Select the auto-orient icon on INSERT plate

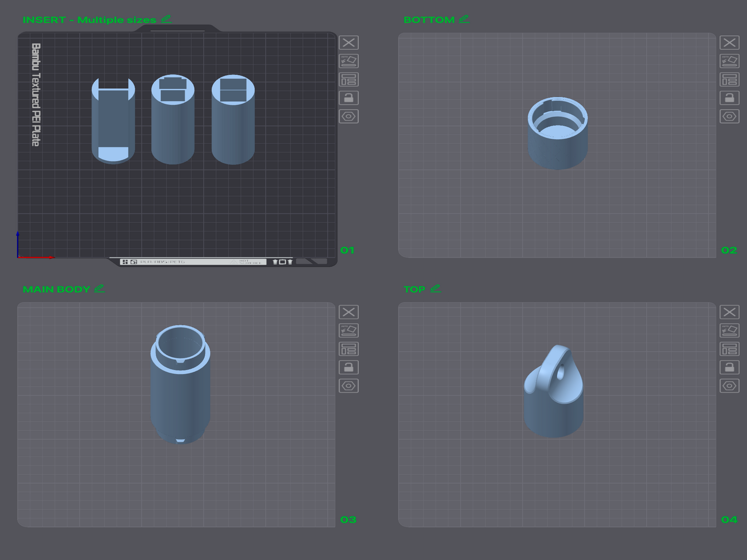tap(349, 61)
